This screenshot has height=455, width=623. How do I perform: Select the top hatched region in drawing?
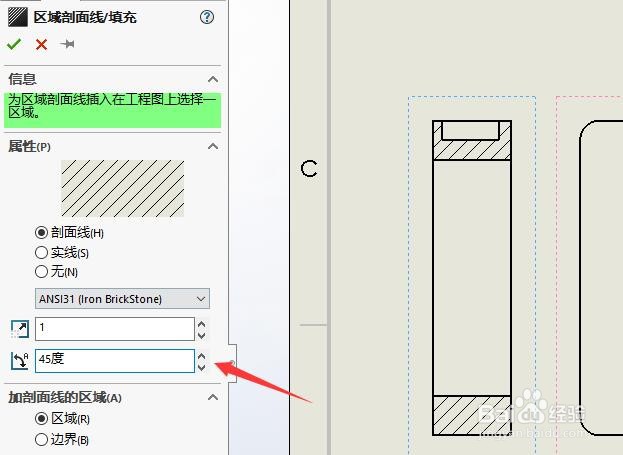coord(472,150)
